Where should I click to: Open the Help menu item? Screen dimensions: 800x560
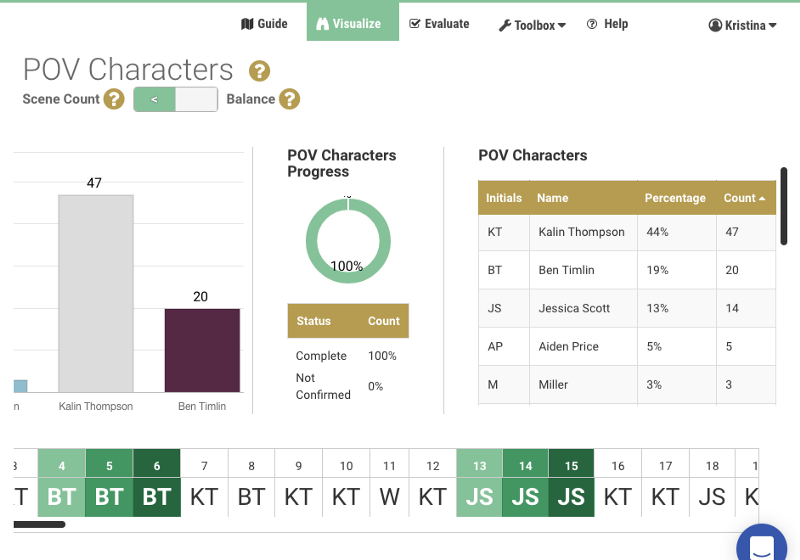(x=607, y=24)
